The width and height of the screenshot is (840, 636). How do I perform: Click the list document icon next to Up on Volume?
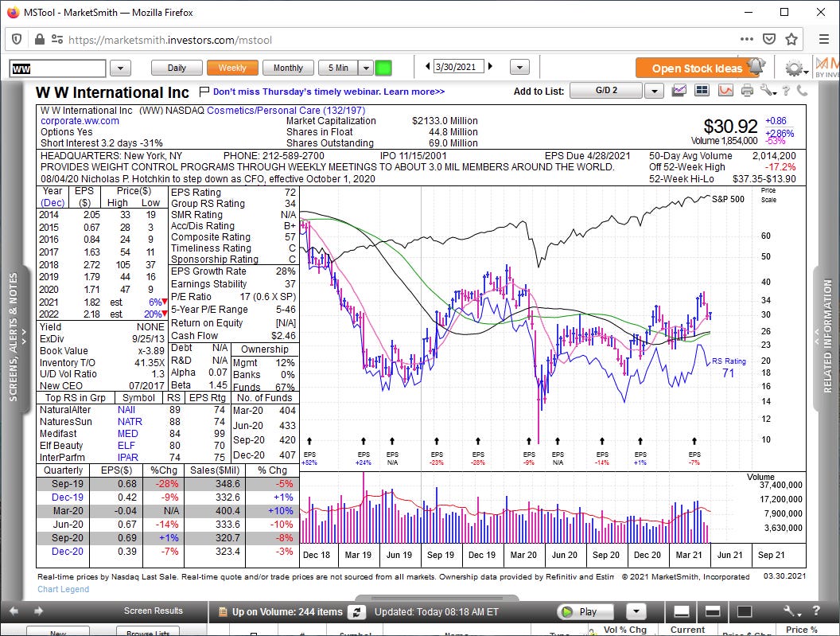(222, 612)
